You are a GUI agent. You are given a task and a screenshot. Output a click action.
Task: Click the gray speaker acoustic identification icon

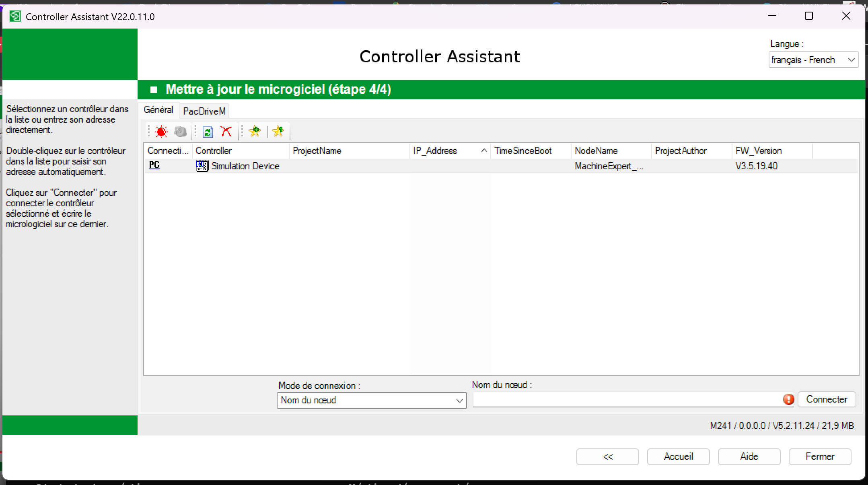coord(180,132)
